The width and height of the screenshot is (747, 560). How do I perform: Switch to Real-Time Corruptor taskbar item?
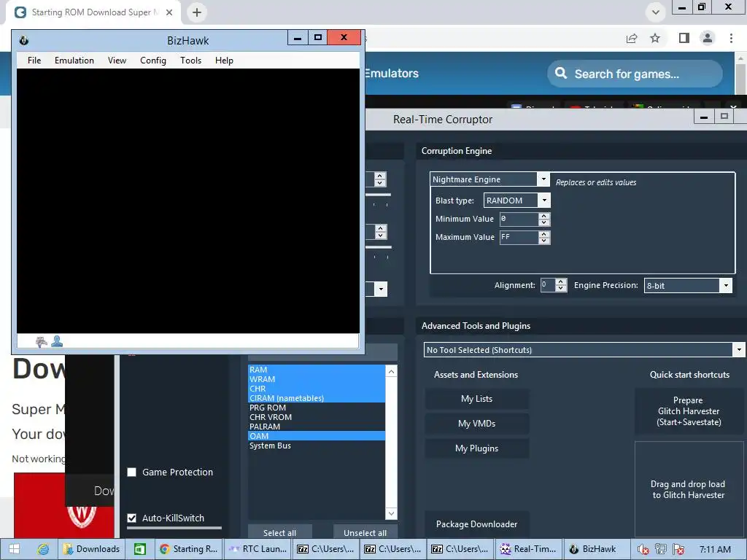(x=528, y=549)
